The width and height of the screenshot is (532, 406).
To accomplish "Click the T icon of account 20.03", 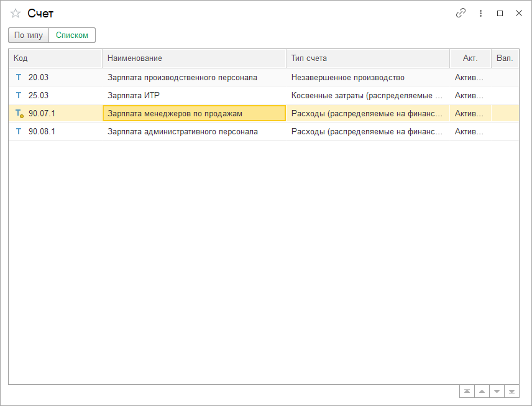I will 18,78.
